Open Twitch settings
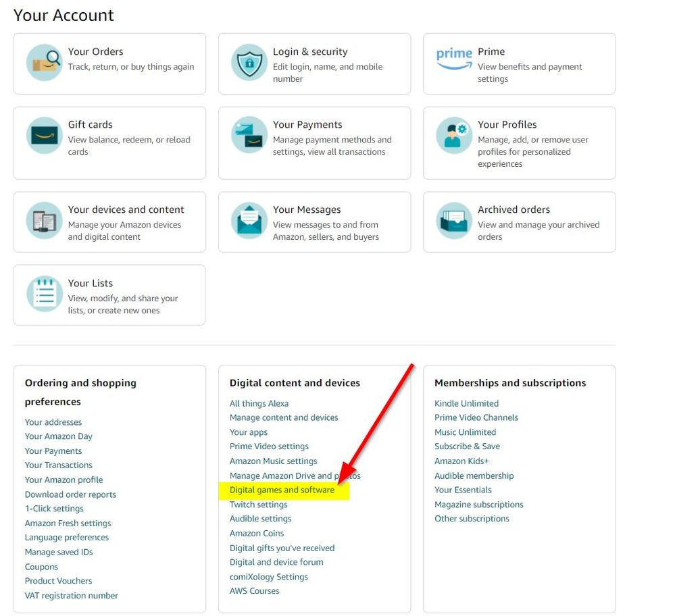Screen dimensions: 675x616 click(259, 505)
